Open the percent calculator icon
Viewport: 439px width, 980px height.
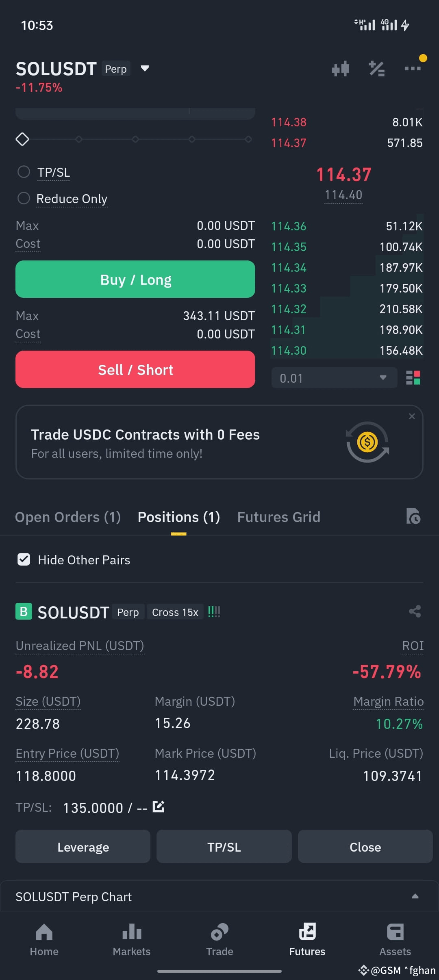point(377,69)
